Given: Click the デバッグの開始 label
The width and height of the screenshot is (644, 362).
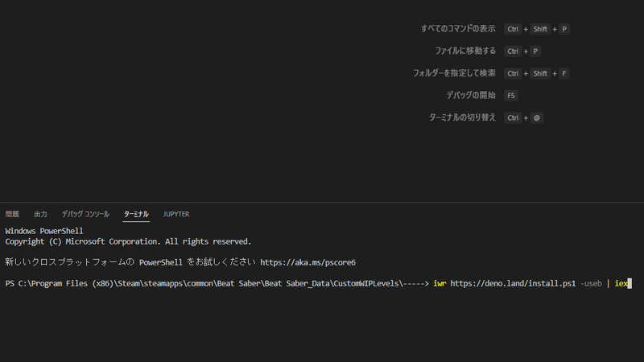Looking at the screenshot, I should click(471, 95).
